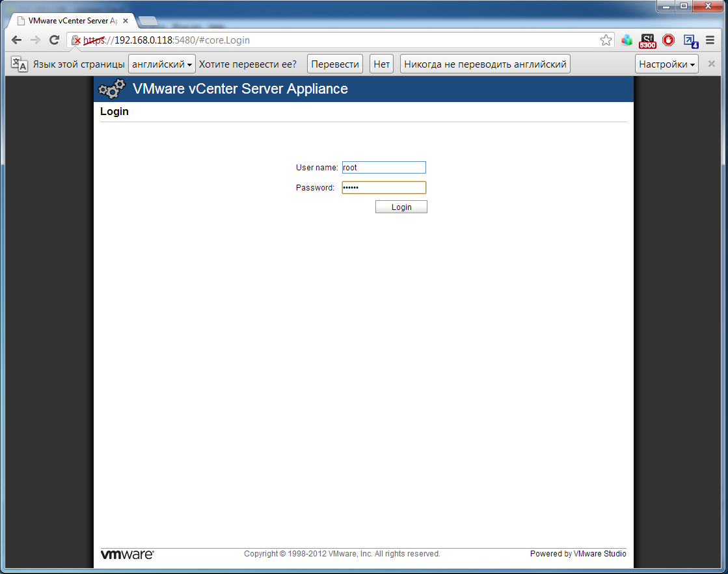728x574 pixels.
Task: Open the Chrome main menu
Action: 710,40
